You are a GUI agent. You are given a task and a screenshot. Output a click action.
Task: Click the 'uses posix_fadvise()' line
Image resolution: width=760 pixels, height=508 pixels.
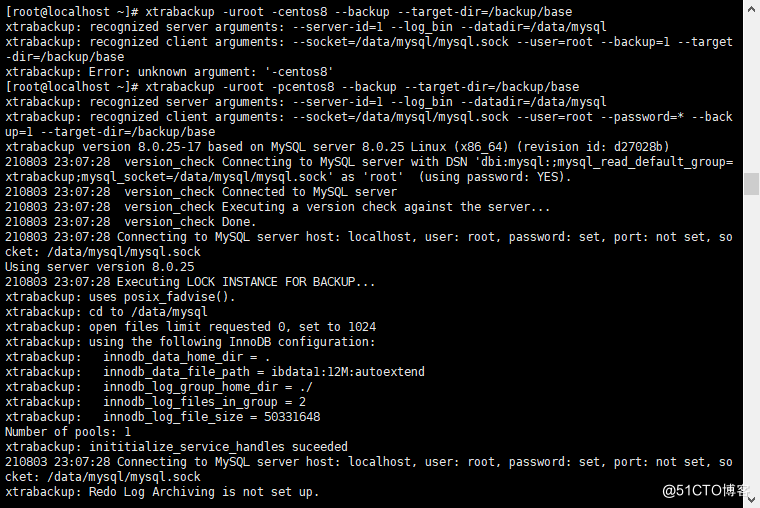point(120,297)
